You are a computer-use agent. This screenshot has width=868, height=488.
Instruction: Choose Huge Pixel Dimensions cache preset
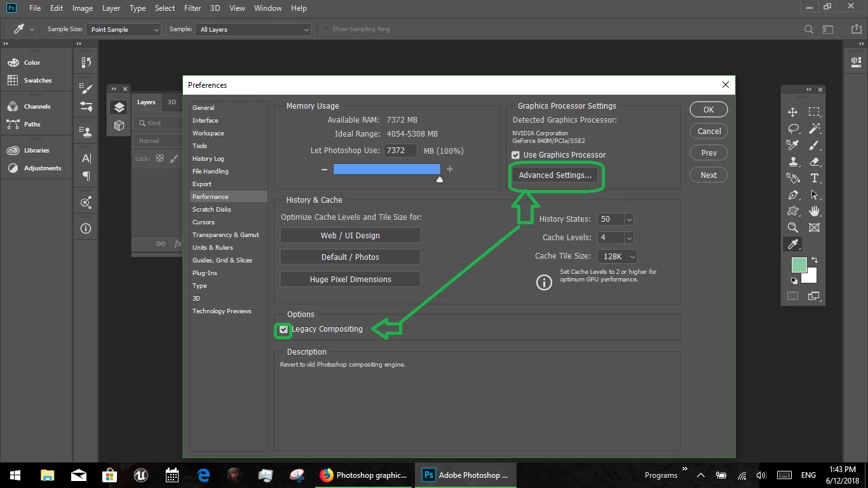pos(350,280)
